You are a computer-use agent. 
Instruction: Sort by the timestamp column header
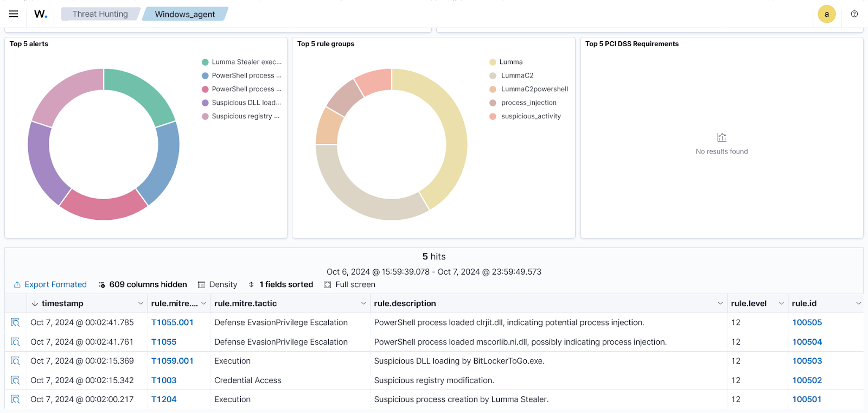[x=62, y=303]
